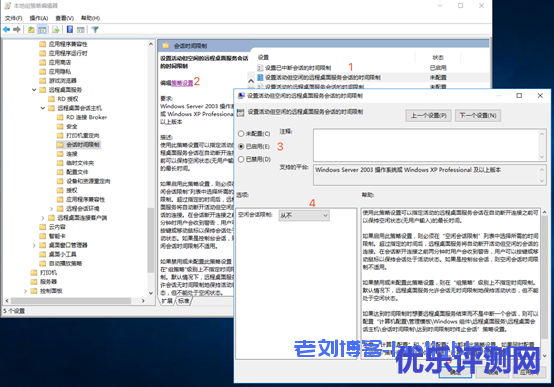Click the Up one level folder icon
Image resolution: width=554 pixels, height=387 pixels.
pyautogui.click(x=31, y=30)
